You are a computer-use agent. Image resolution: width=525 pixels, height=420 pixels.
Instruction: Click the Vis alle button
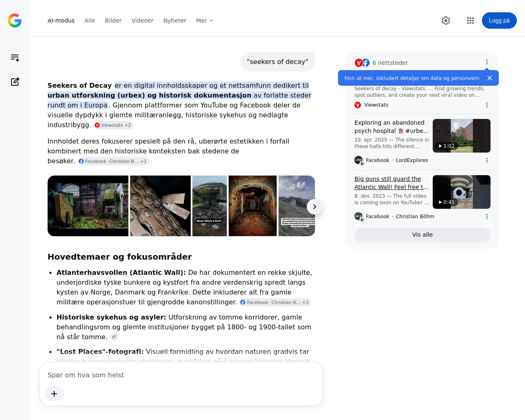(x=422, y=235)
